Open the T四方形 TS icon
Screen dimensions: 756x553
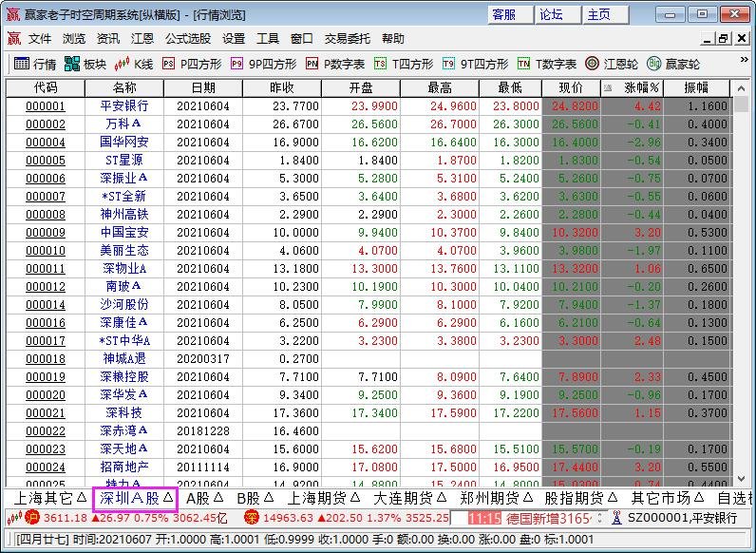point(380,64)
